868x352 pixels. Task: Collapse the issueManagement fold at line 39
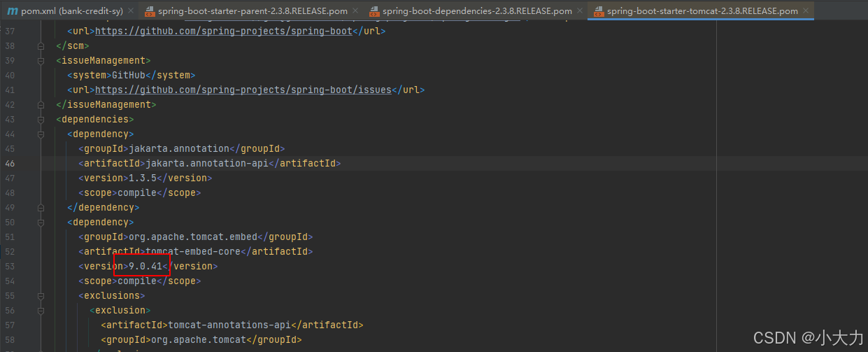41,61
